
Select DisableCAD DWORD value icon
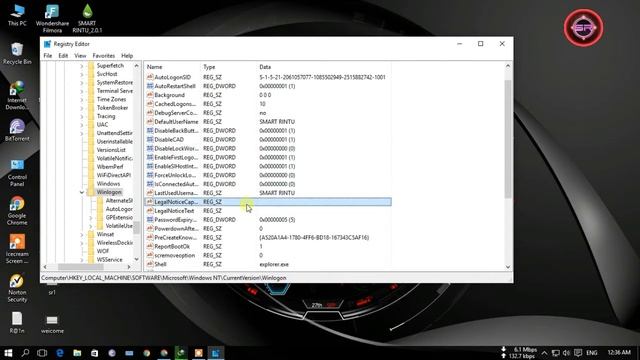pyautogui.click(x=150, y=140)
